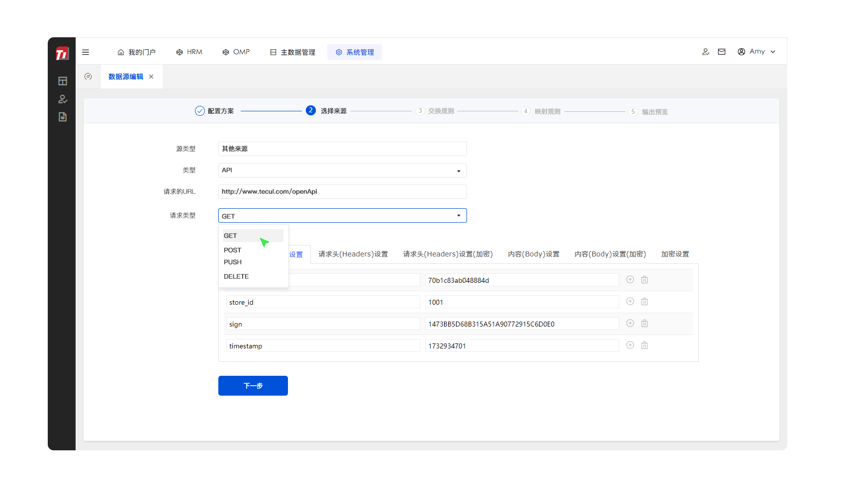Switch to 内容(Body)设置(加密) tab

click(610, 254)
